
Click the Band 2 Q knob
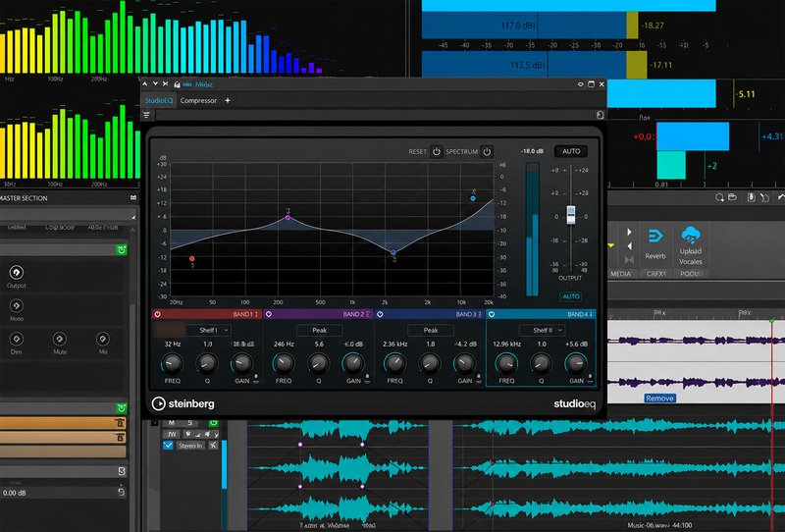point(318,363)
